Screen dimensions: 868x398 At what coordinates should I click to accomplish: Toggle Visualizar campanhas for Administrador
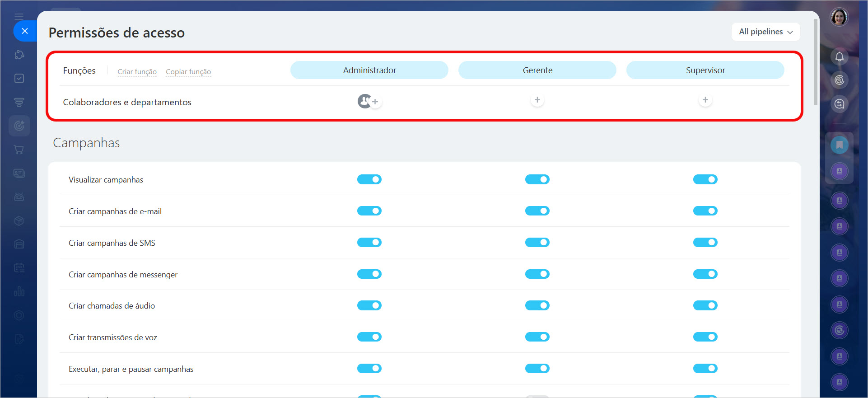click(x=369, y=179)
